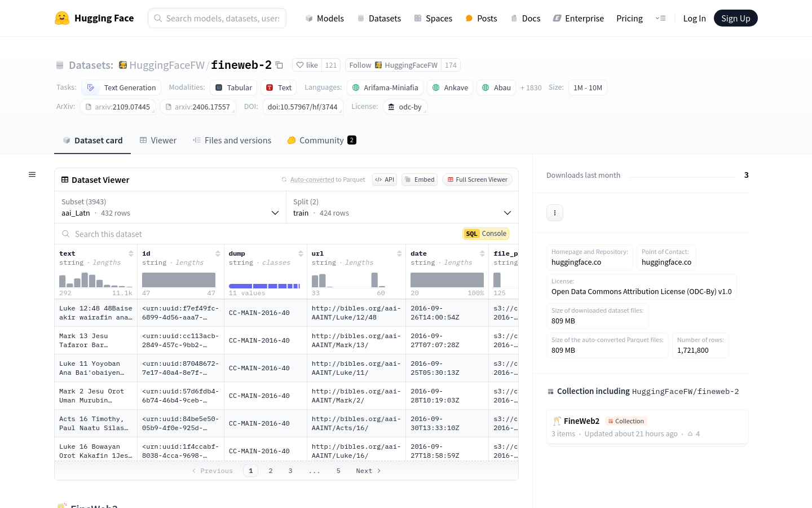The height and width of the screenshot is (508, 812).
Task: Open Enterprise page
Action: (578, 18)
